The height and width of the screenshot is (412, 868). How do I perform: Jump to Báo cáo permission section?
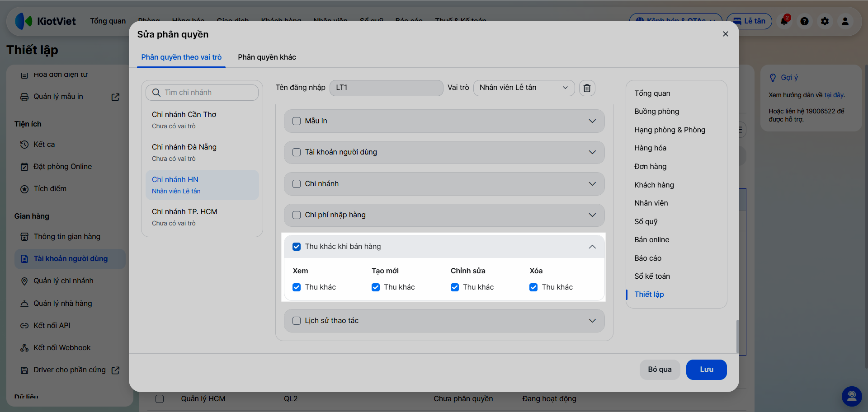tap(647, 258)
